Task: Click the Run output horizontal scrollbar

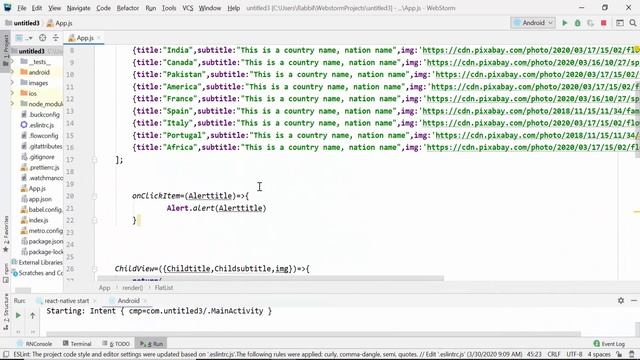Action: click(x=313, y=334)
